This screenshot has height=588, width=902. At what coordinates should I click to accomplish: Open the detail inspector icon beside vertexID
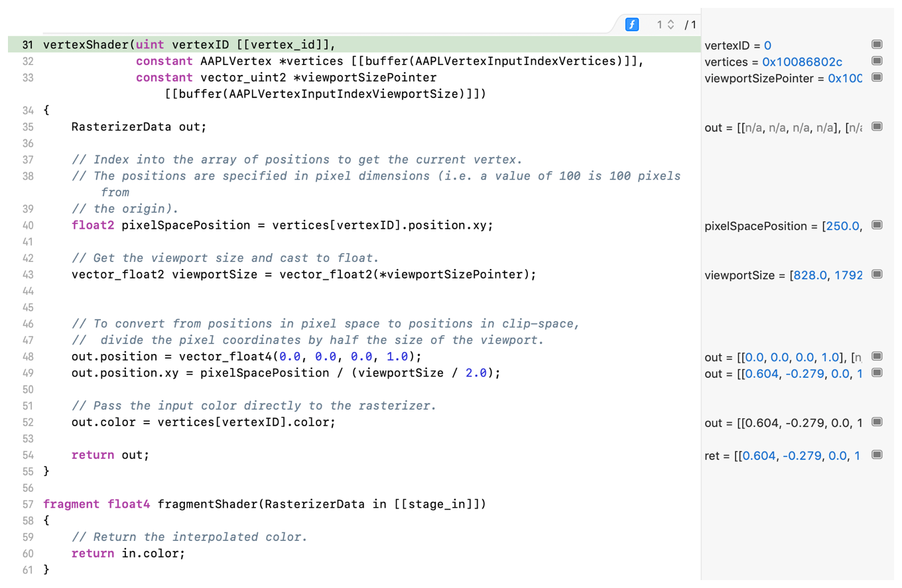pyautogui.click(x=877, y=44)
